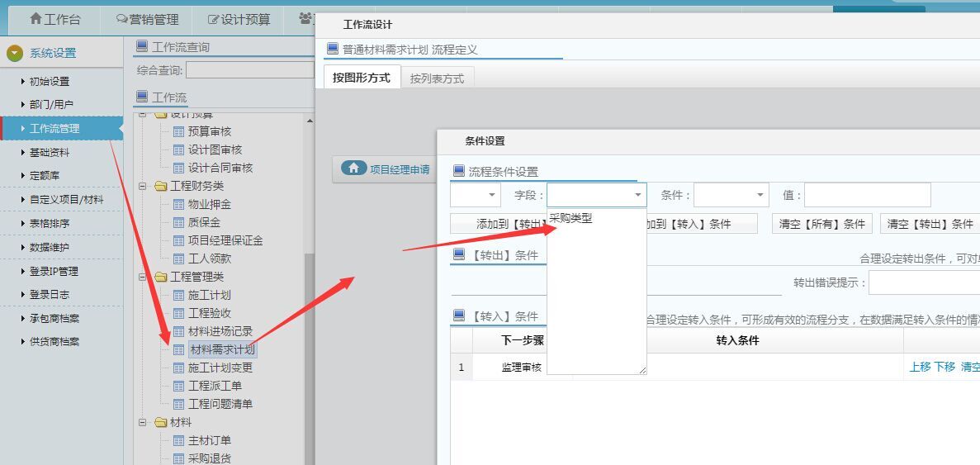Image resolution: width=980 pixels, height=465 pixels.
Task: Select the 预算审核 tree item
Action: click(210, 131)
